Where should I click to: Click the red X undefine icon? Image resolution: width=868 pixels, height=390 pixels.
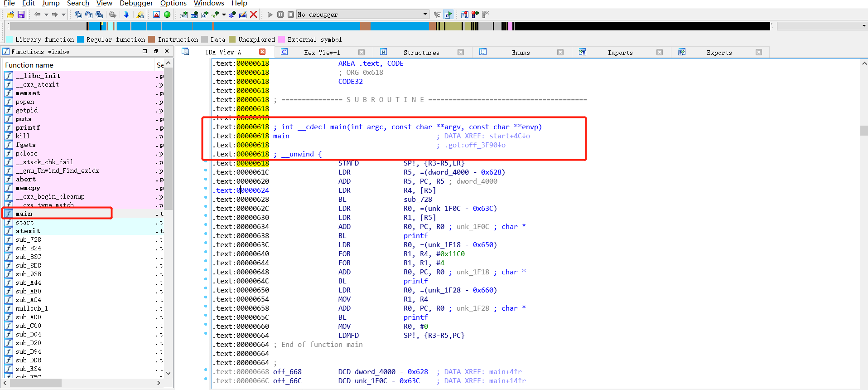254,15
